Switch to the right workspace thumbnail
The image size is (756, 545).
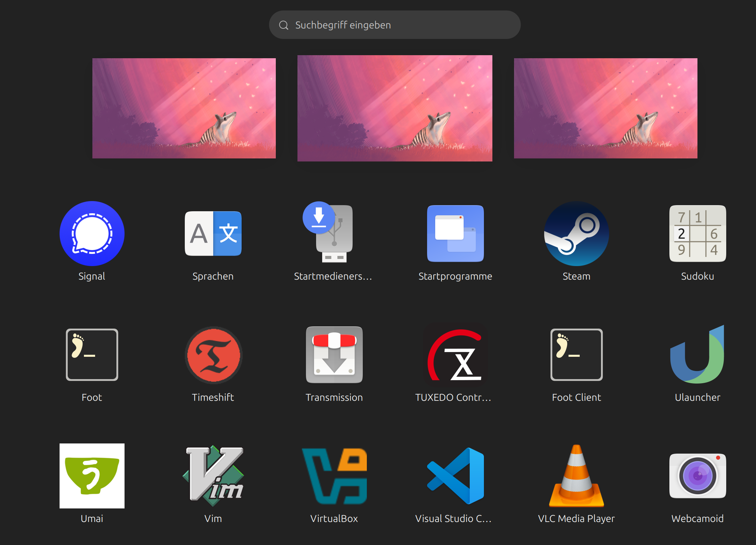(x=606, y=108)
